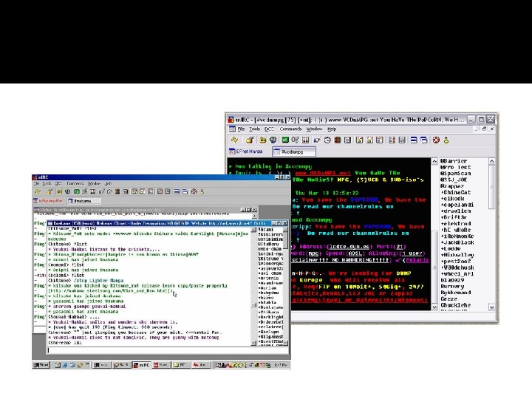Click the Start button on the taskbar
Screen dimensions: 532x399
point(41,365)
